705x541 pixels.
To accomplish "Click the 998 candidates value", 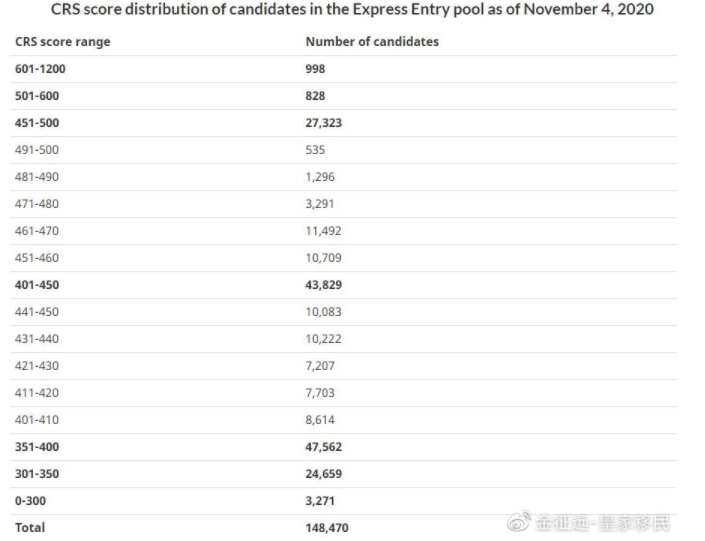I will [315, 69].
